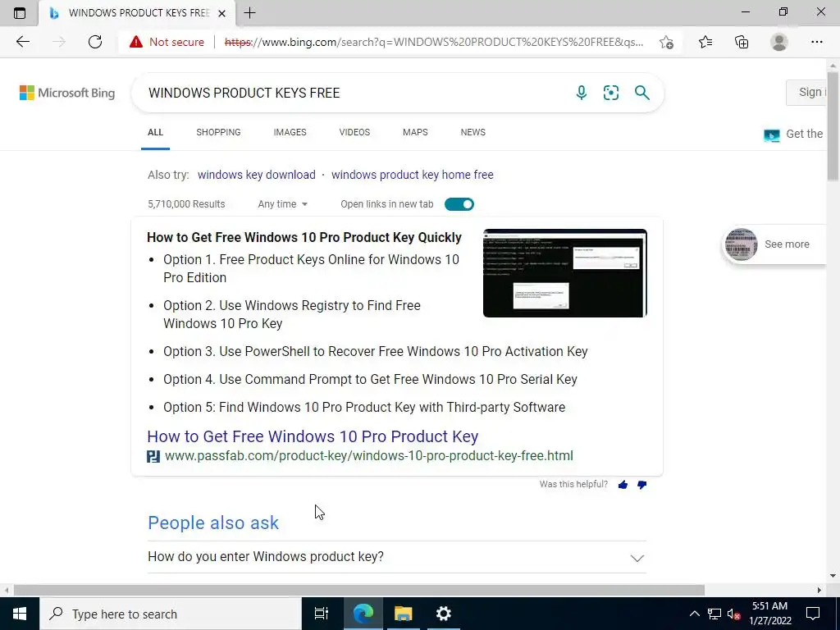Screen dimensions: 840x630
Task: Expand How do you enter Windows product key
Action: tap(397, 557)
